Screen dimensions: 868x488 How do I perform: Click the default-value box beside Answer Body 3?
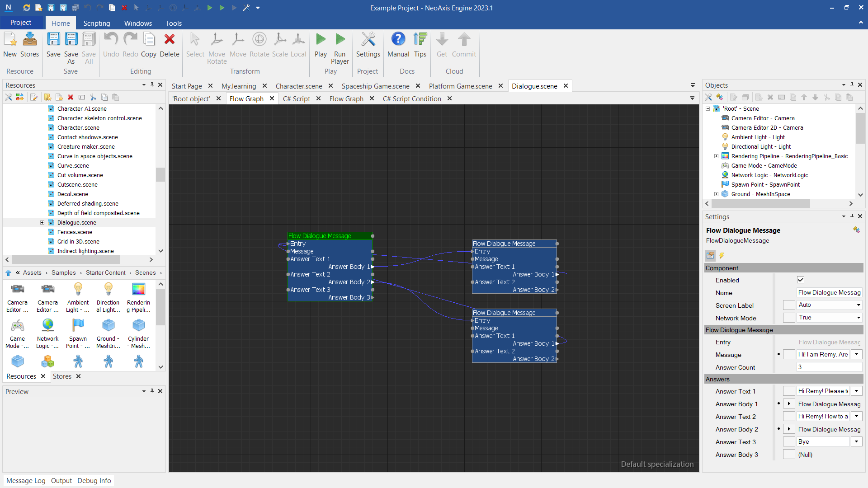(x=789, y=455)
